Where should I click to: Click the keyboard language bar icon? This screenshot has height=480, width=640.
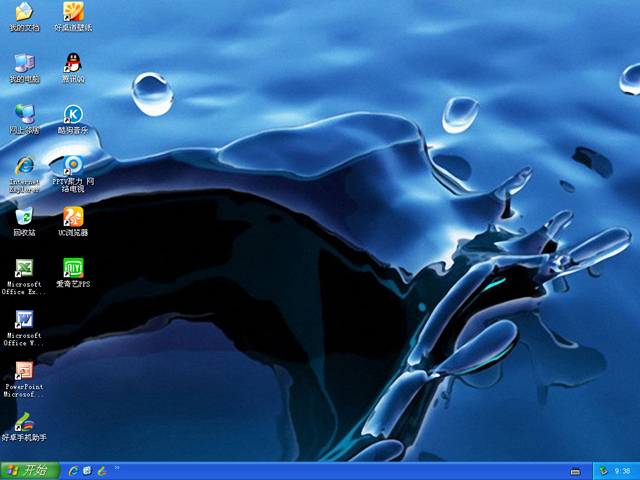[575, 471]
